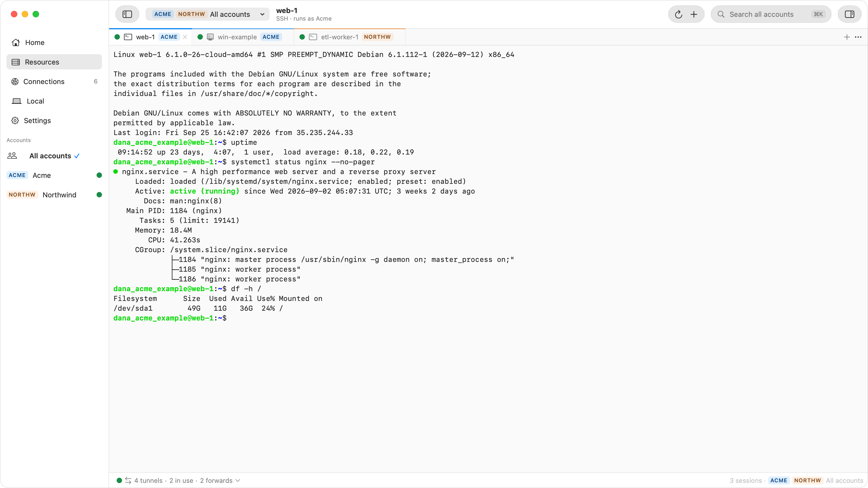The height and width of the screenshot is (488, 868).
Task: Click the All accounts people icon
Action: [12, 156]
